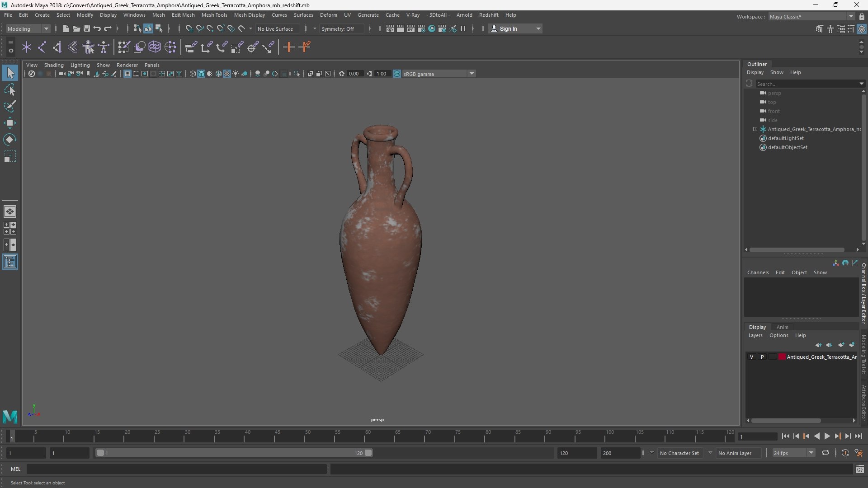Screen dimensions: 868x488
Task: Open the viewport Renderer menu
Action: pos(127,65)
